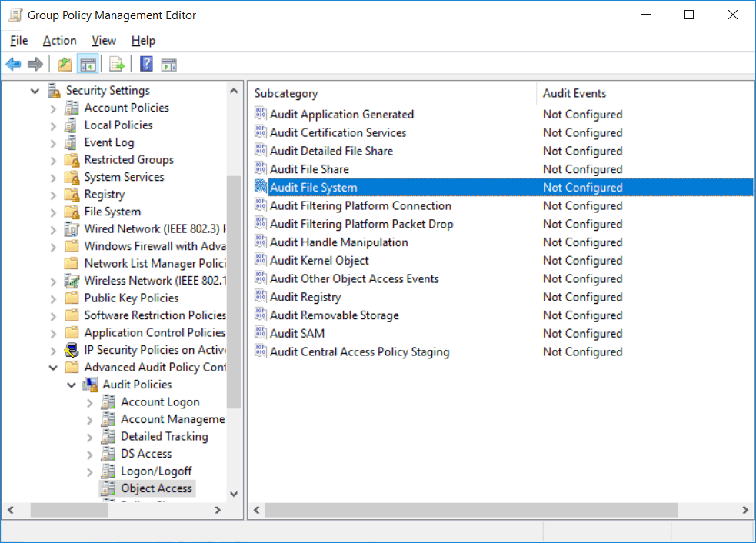
Task: Click the Back navigation arrow
Action: coord(13,64)
